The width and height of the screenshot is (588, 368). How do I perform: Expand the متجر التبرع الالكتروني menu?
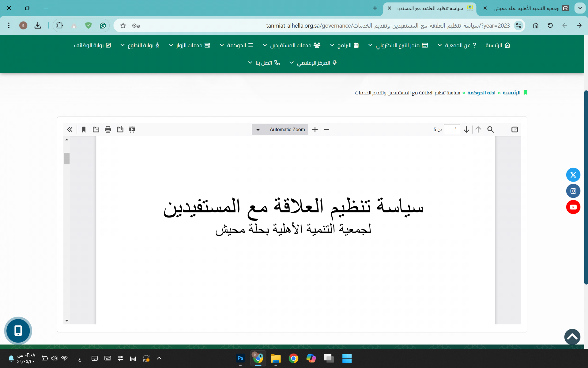(x=398, y=45)
